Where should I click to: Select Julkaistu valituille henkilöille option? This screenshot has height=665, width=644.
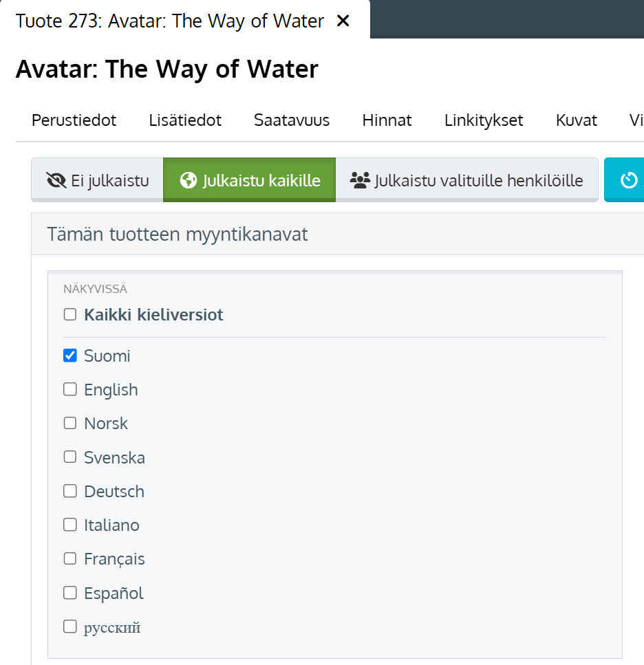[x=466, y=180]
